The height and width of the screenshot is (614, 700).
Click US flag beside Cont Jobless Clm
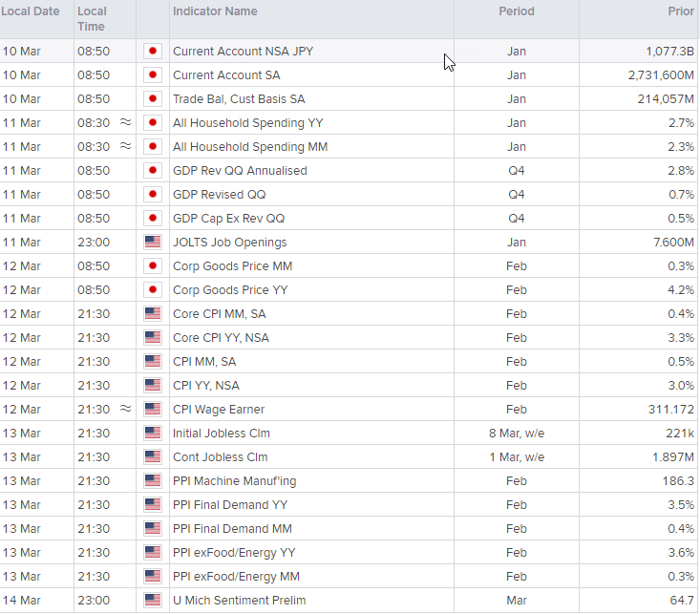(x=153, y=457)
